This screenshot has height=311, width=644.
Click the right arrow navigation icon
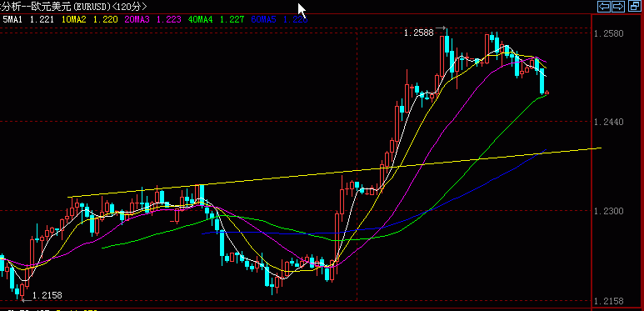point(618,7)
